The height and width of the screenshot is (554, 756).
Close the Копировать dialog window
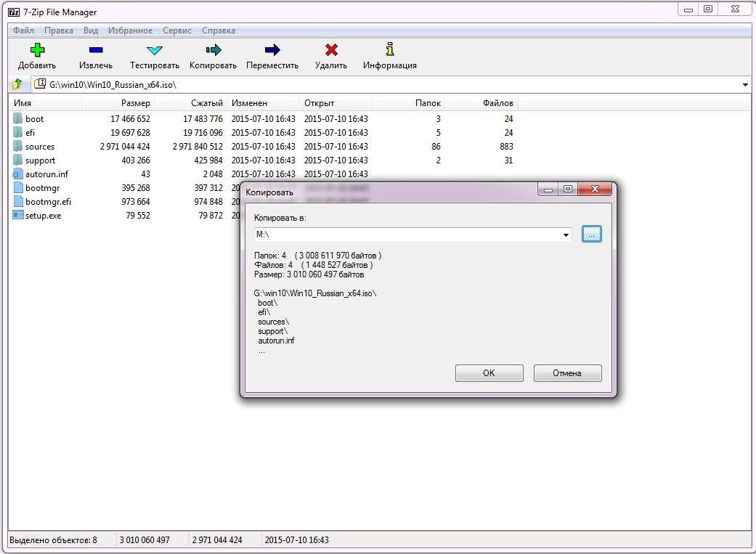595,189
